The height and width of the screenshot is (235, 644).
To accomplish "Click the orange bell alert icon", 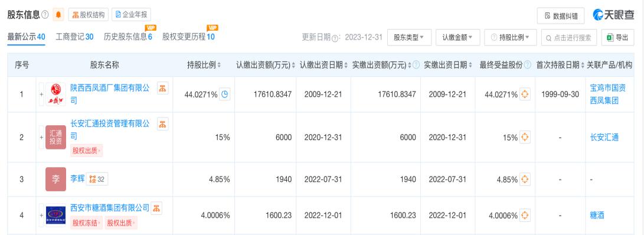I will [x=58, y=15].
